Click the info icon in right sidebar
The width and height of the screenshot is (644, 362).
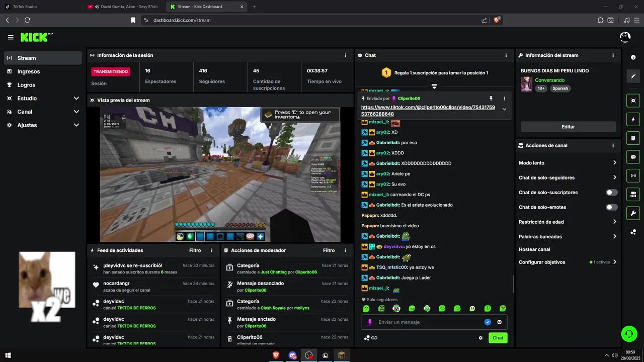coord(633,57)
